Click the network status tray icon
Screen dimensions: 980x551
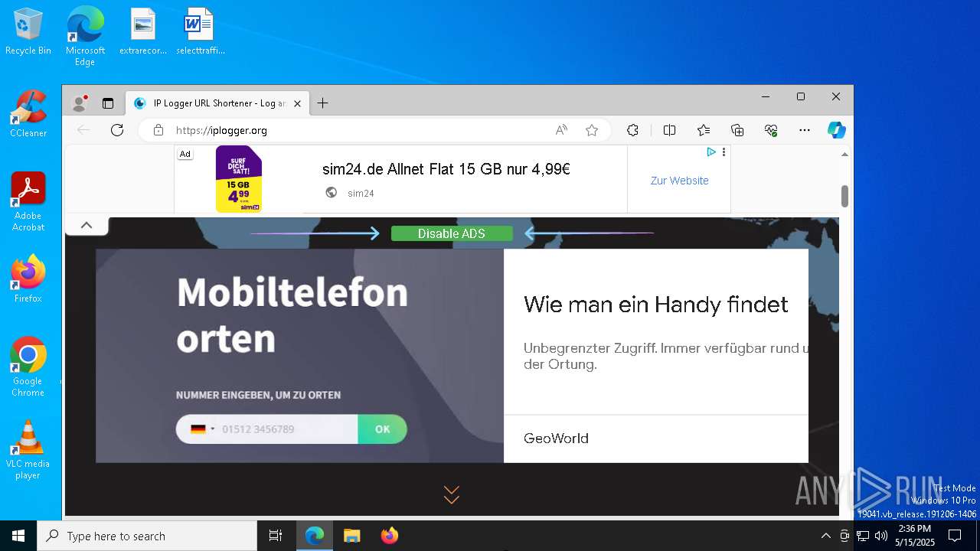click(863, 536)
